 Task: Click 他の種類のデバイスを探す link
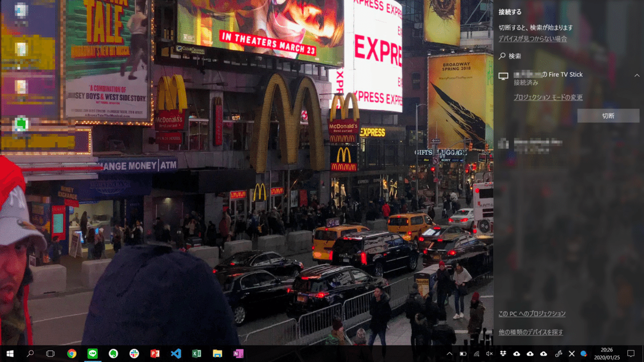[x=531, y=332]
